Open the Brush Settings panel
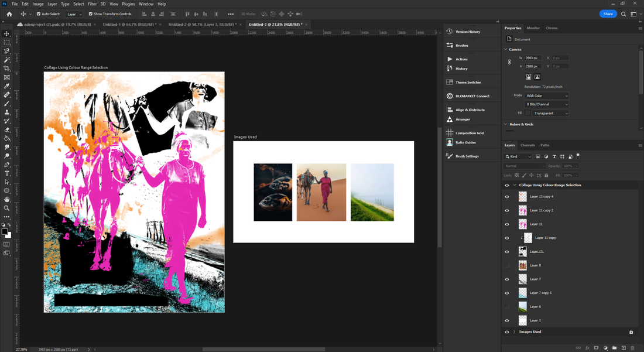The width and height of the screenshot is (644, 352). pos(467,156)
